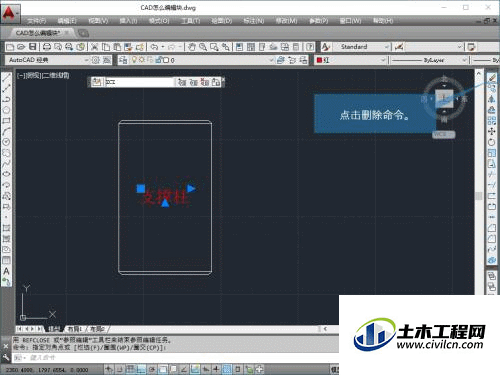
Task: Open the 修改(M) menu
Action: click(x=286, y=21)
